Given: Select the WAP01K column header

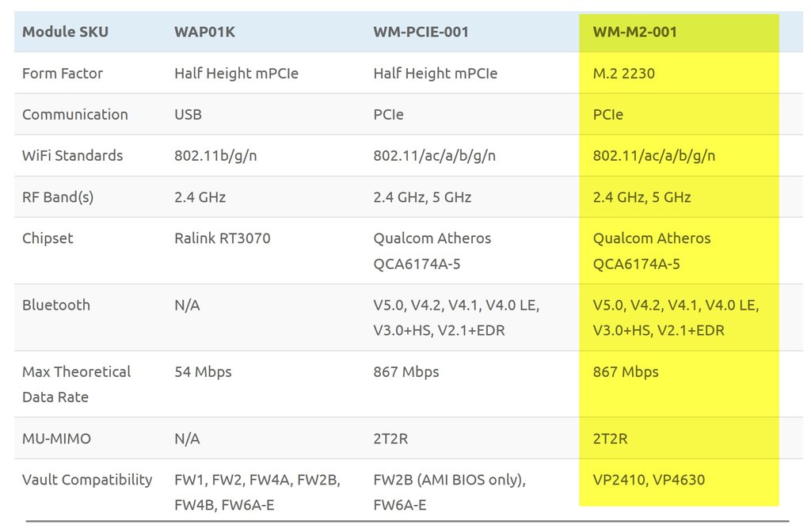Looking at the screenshot, I should [x=204, y=32].
